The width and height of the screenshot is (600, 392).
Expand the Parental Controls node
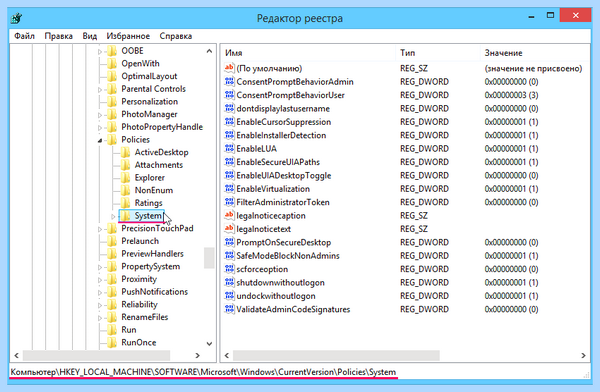click(100, 90)
